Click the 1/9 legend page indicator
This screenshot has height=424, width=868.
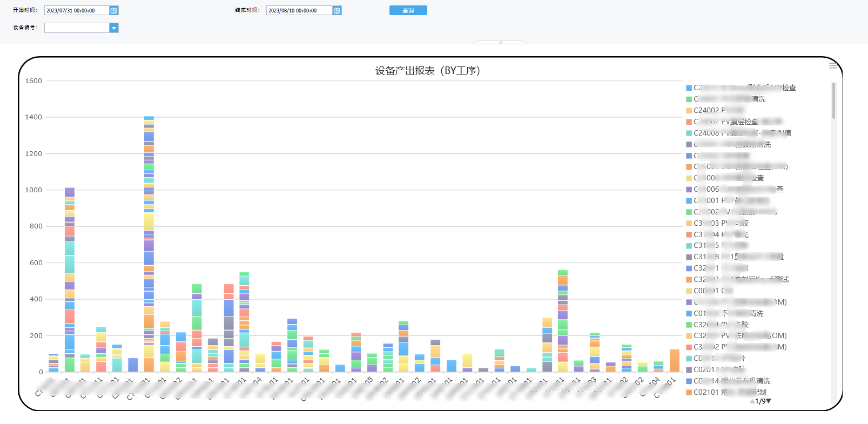point(761,401)
